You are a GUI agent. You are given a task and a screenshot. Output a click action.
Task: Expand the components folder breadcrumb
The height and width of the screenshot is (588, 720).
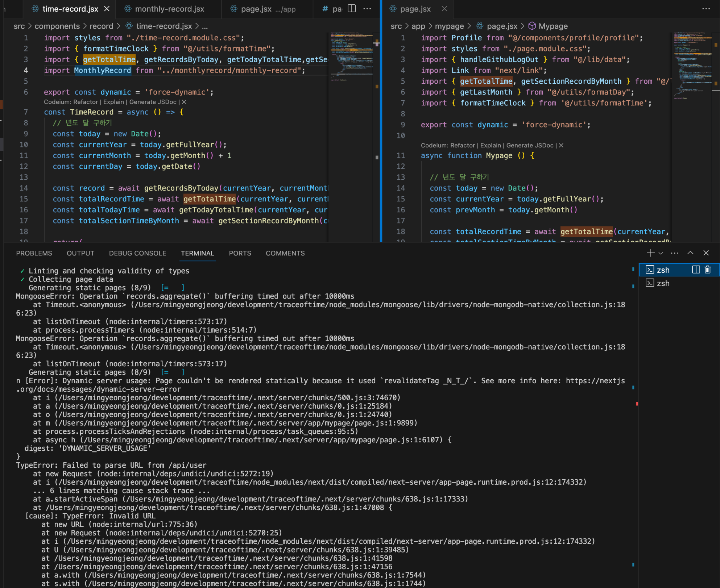click(57, 26)
